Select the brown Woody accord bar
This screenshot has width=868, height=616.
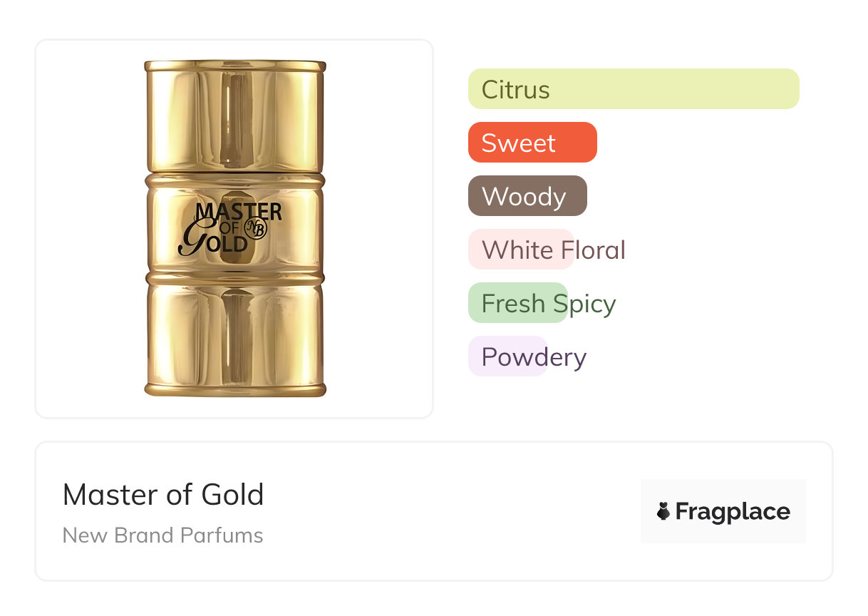click(x=527, y=196)
